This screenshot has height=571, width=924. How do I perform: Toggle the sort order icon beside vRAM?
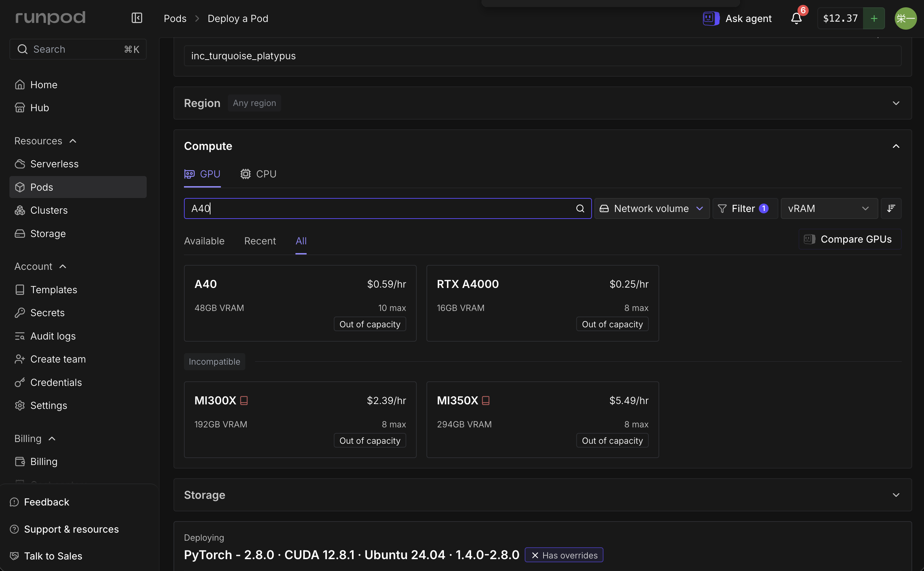tap(891, 208)
